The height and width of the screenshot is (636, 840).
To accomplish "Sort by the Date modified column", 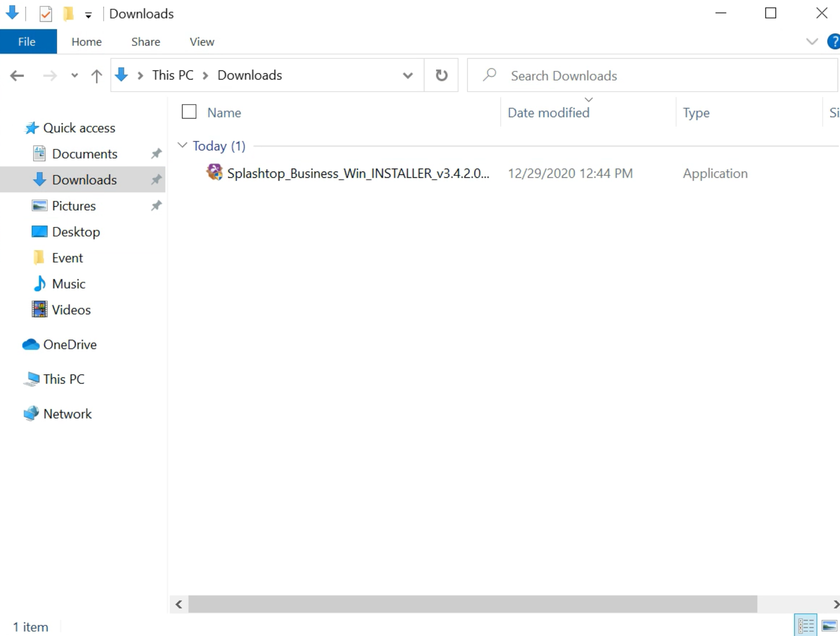I will pos(548,113).
